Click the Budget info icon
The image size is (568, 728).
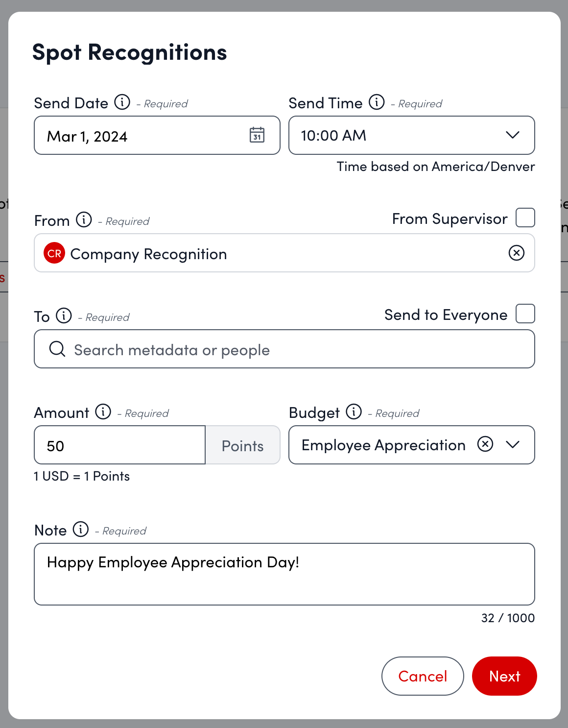click(354, 412)
